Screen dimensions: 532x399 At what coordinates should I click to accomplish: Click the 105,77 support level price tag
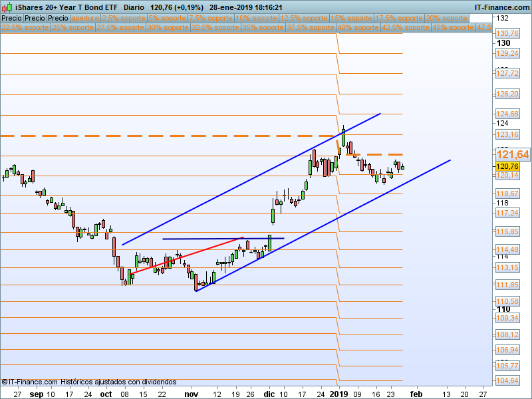click(x=507, y=366)
